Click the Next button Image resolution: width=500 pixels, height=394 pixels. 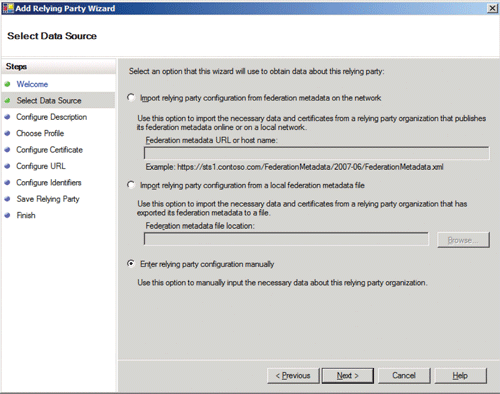click(x=348, y=376)
